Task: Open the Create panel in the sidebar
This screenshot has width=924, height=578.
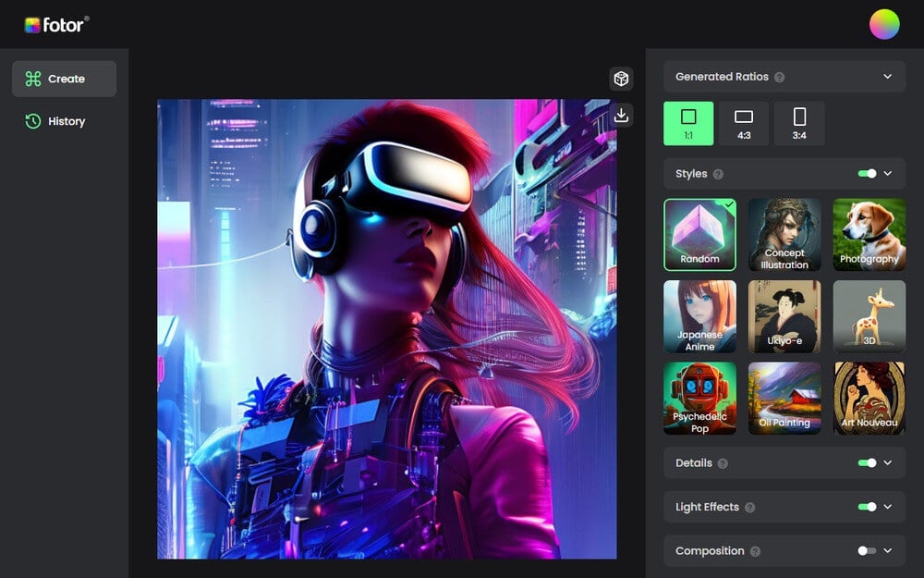Action: [64, 79]
